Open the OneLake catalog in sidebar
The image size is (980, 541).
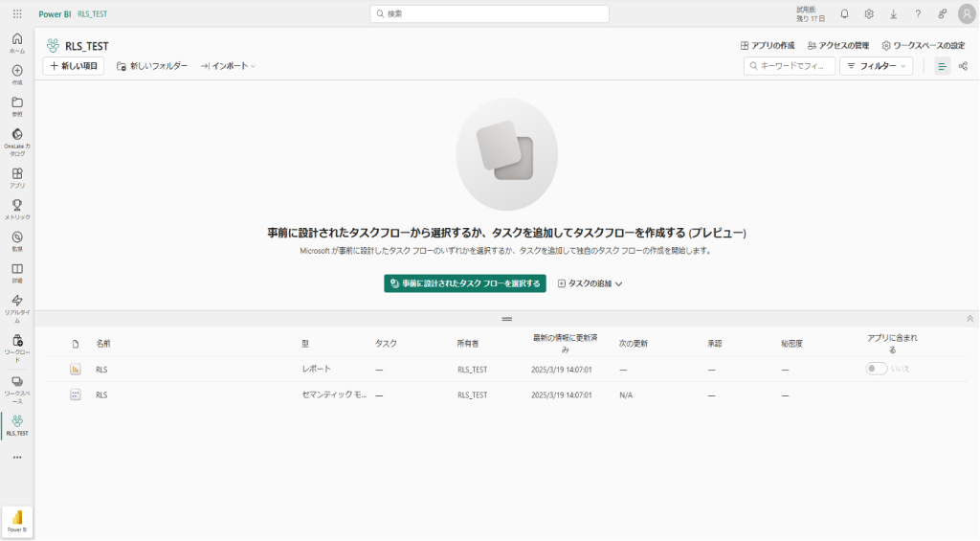17,140
